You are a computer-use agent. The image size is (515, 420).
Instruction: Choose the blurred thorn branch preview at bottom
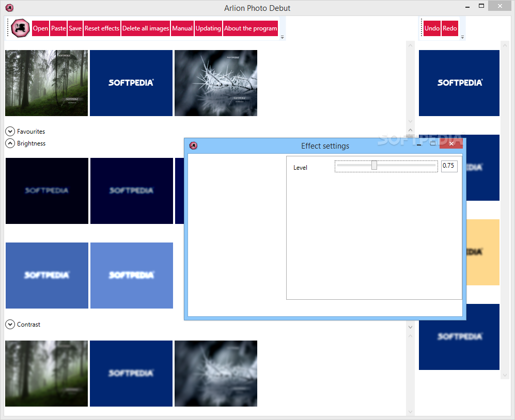click(x=216, y=374)
